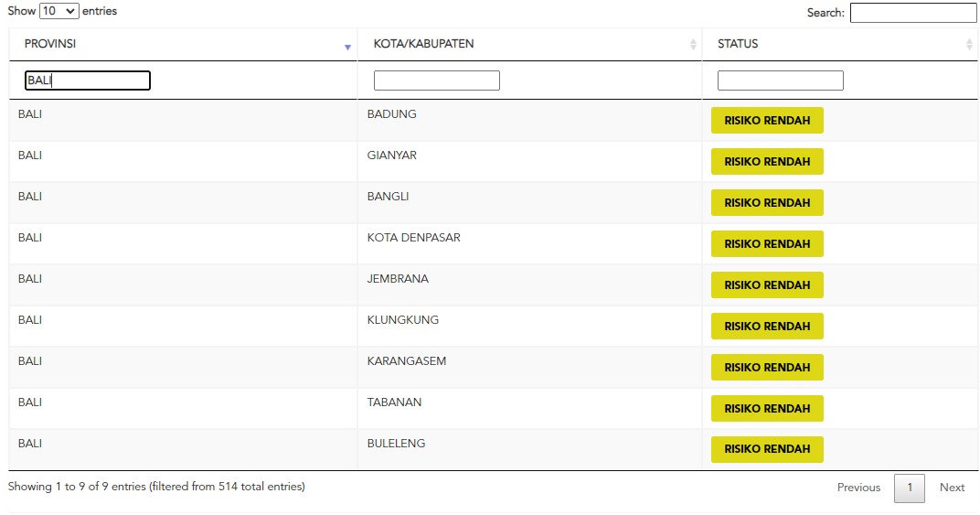Focus the PROVINSI filter box containing BALI
Viewport: 980px width, 515px height.
87,80
